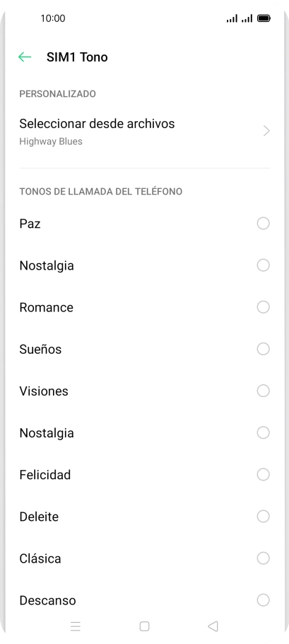Image resolution: width=289 pixels, height=644 pixels.
Task: Tap the Clásica ringtone label
Action: pos(40,558)
